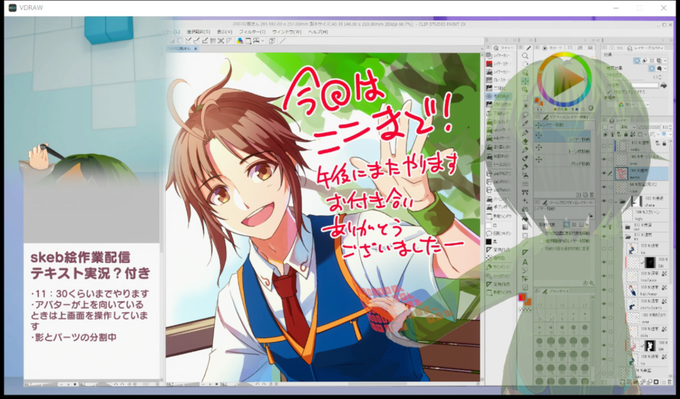680x399 pixels.
Task: Open the ウィンドウ(W) menu
Action: pyautogui.click(x=287, y=32)
